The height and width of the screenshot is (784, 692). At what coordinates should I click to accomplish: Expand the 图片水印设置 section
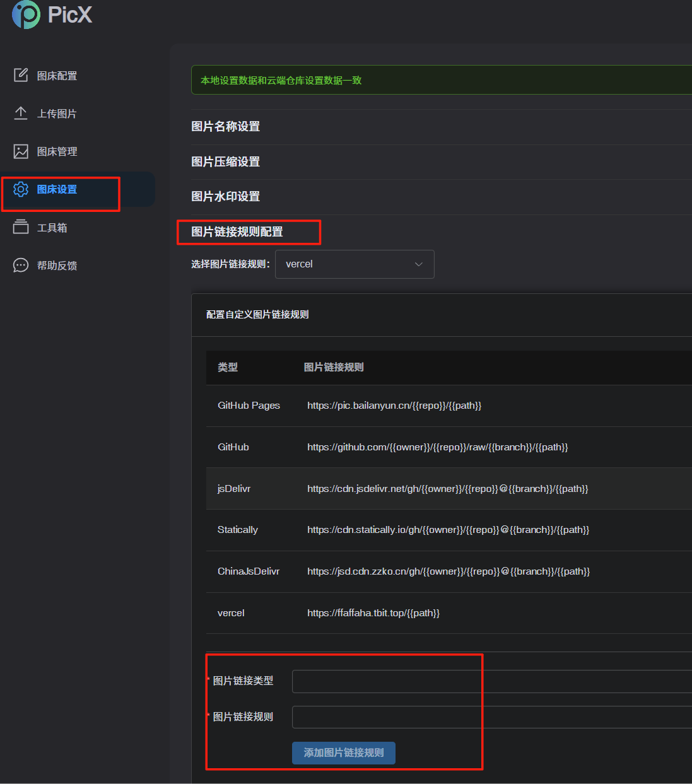[225, 197]
